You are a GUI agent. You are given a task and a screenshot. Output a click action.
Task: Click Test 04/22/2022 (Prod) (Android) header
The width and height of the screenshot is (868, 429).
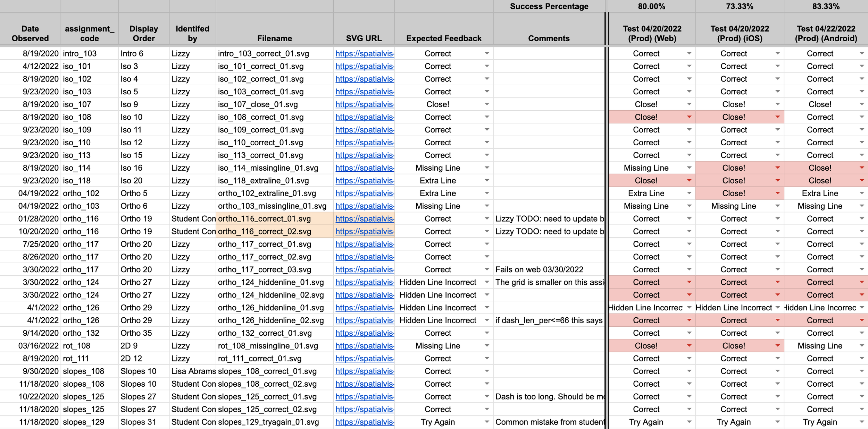(x=826, y=29)
